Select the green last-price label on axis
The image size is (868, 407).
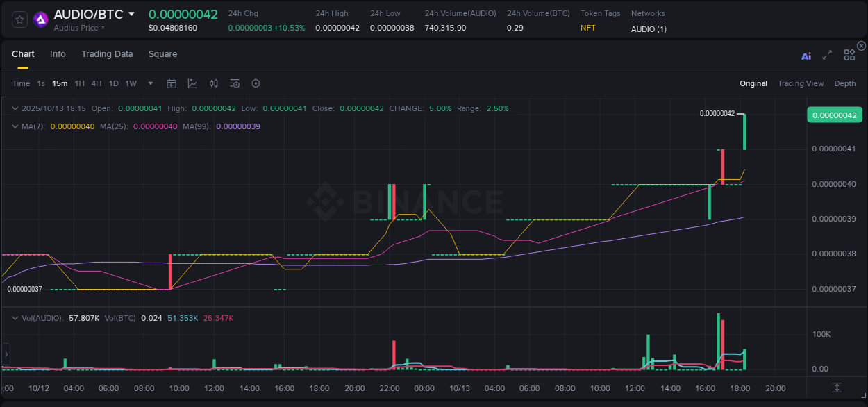tap(833, 115)
